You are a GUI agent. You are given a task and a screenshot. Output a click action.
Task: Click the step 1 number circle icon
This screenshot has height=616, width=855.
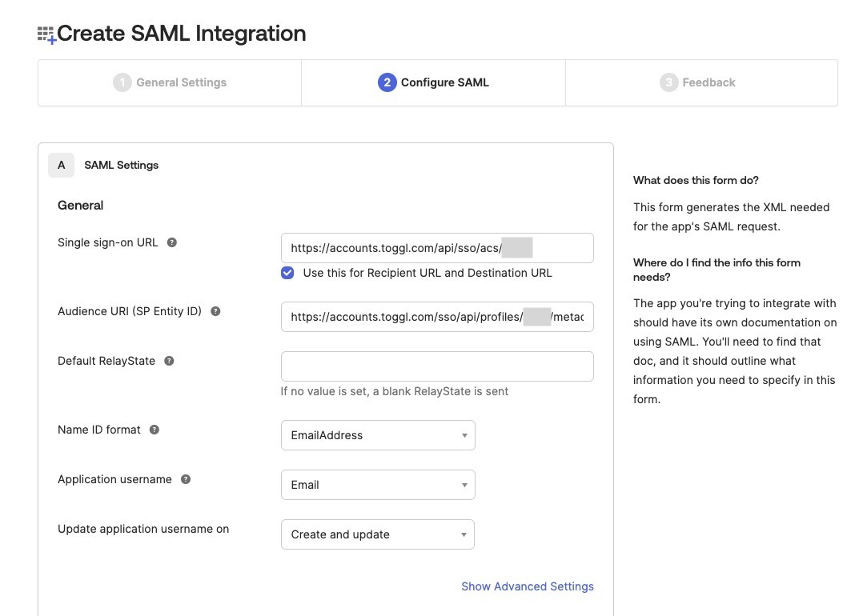[x=122, y=82]
